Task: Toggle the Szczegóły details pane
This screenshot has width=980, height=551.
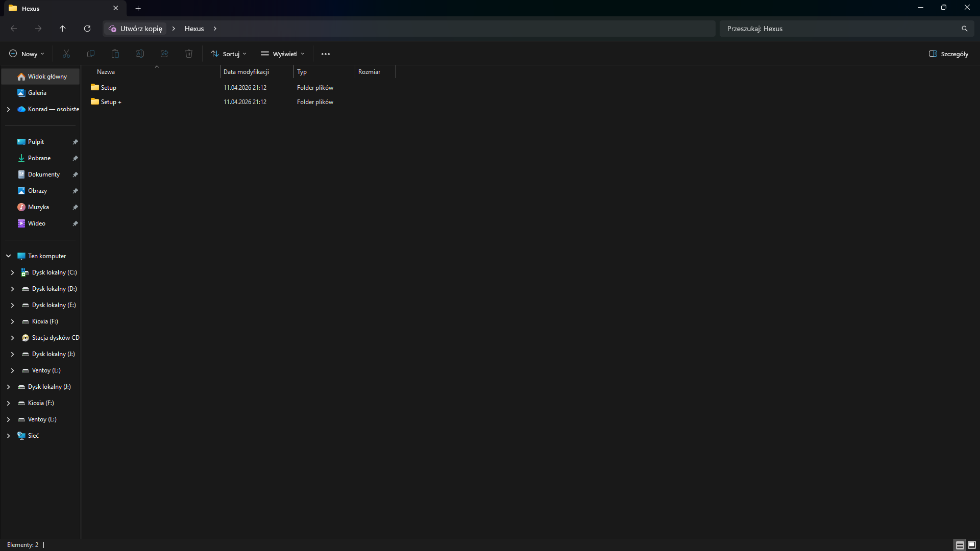Action: pos(948,54)
